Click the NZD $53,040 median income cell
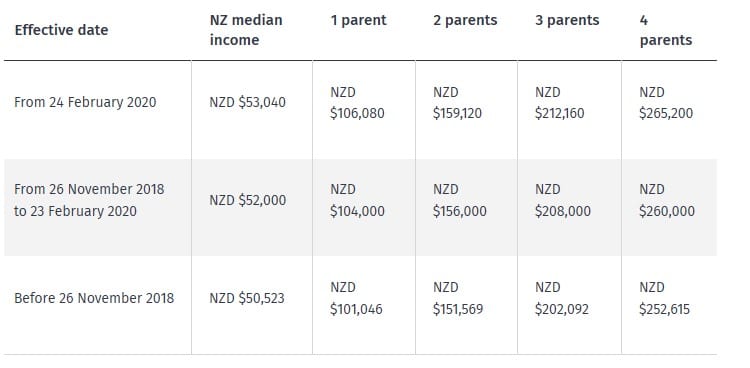This screenshot has height=368, width=750. tap(247, 102)
